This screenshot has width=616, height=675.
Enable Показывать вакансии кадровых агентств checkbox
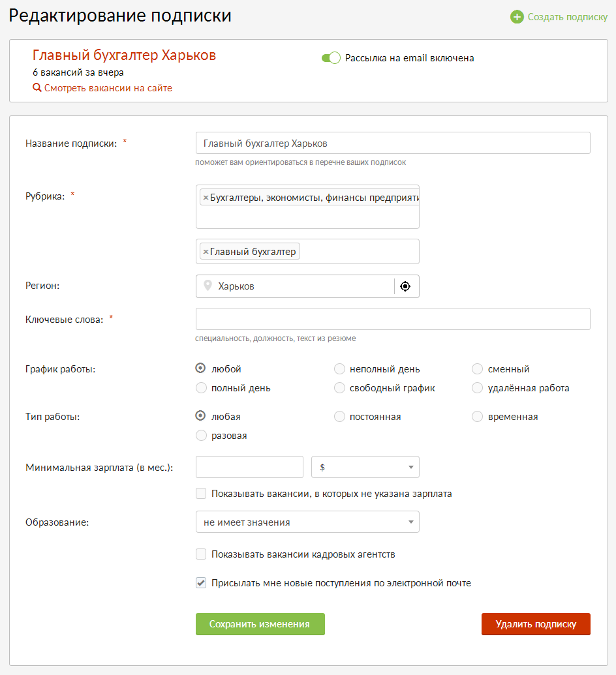201,554
